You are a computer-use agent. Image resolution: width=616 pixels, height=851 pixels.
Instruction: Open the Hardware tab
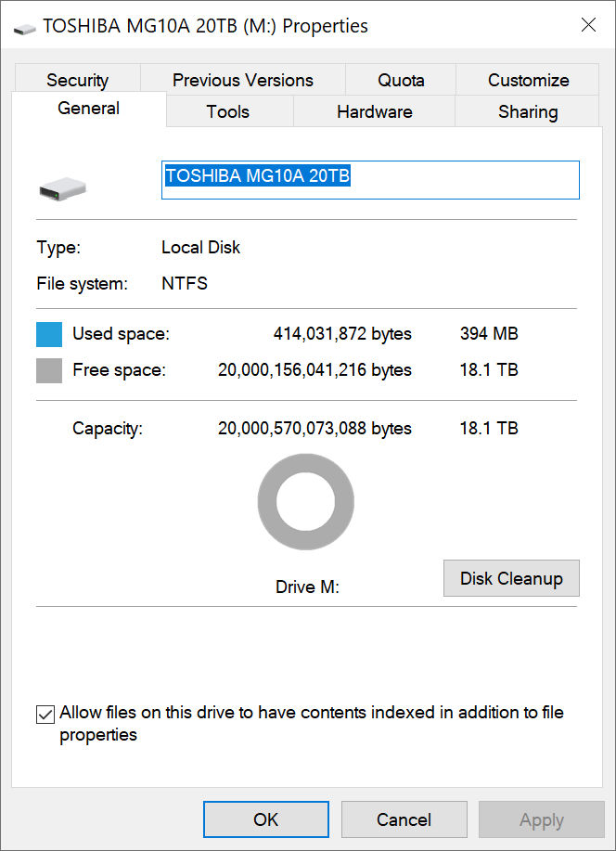[x=374, y=112]
